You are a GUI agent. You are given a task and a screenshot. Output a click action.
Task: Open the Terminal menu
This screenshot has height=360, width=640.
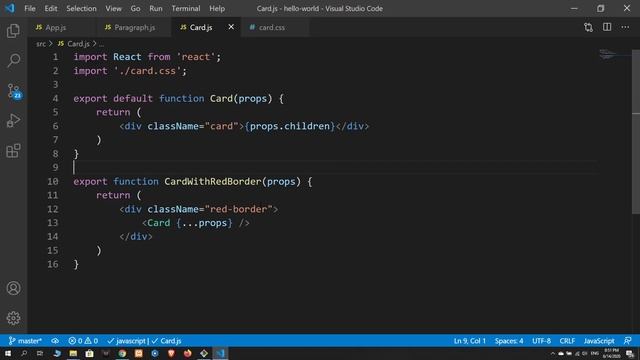[186, 9]
